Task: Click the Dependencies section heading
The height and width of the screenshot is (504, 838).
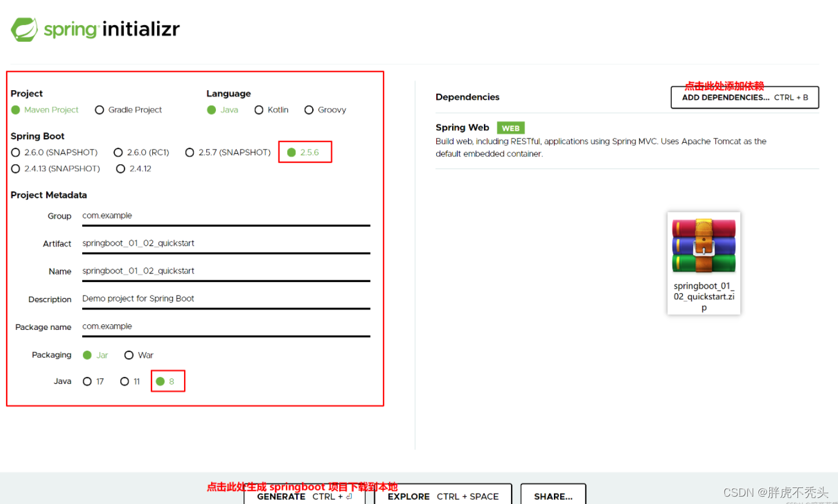Action: point(467,97)
